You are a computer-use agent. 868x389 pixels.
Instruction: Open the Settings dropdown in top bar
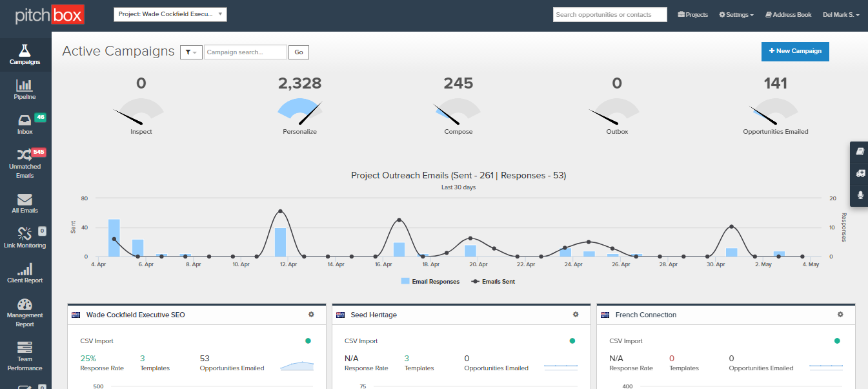click(736, 15)
